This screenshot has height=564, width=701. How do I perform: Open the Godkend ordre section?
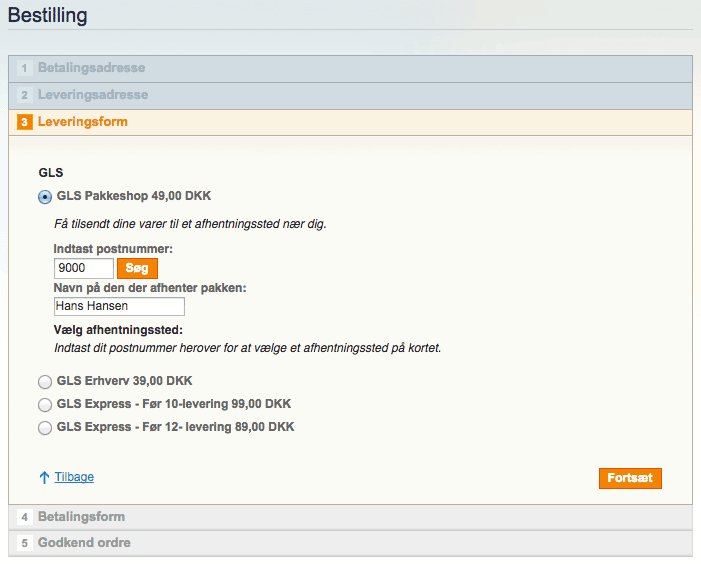click(x=84, y=544)
